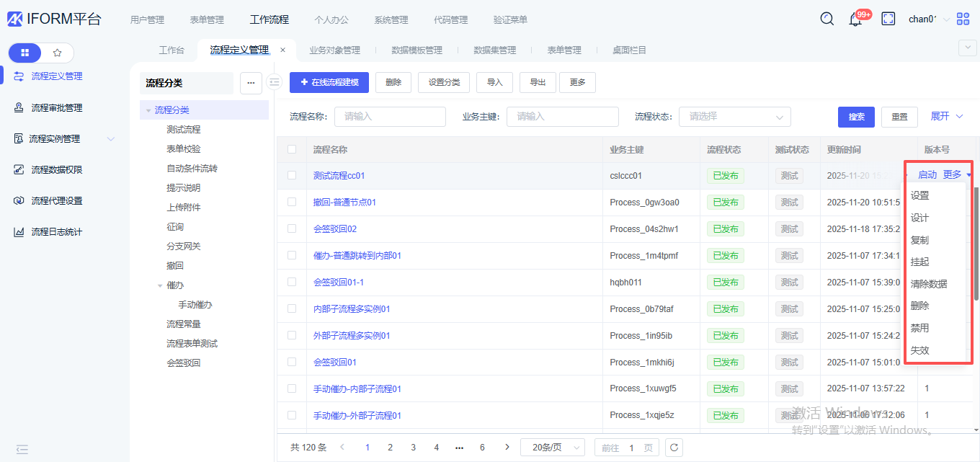Click the ellipsis button beside 流程分类 header
980x462 pixels.
250,83
